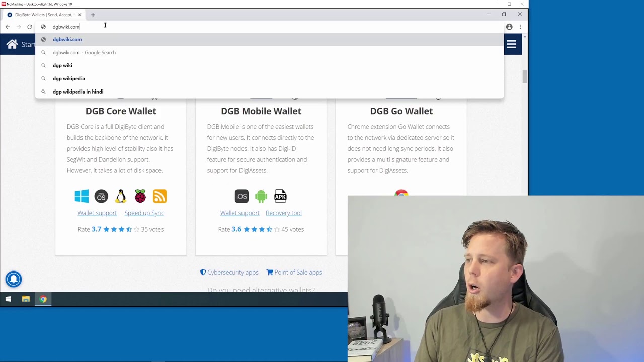
Task: Select the DigiByte Wallets browser tab
Action: pos(44,15)
